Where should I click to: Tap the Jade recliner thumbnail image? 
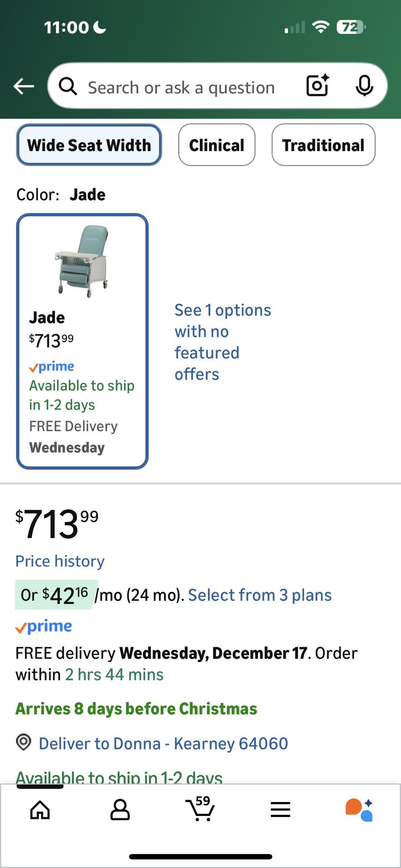point(82,261)
